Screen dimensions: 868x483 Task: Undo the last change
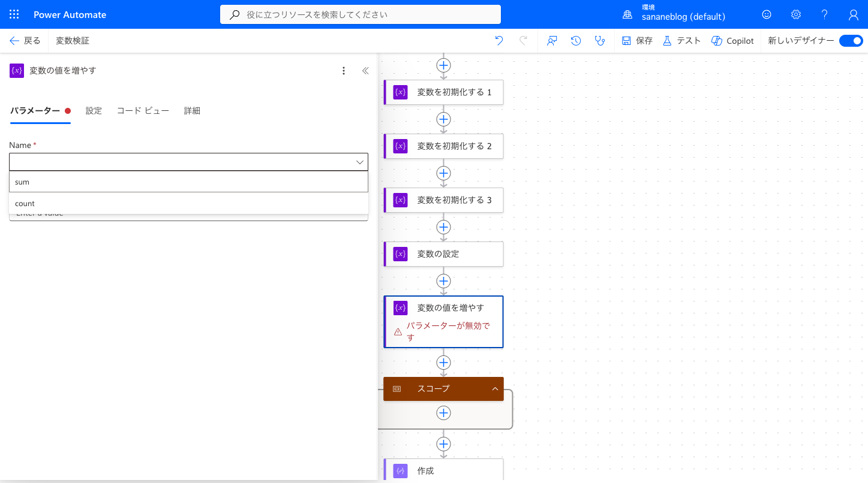499,41
